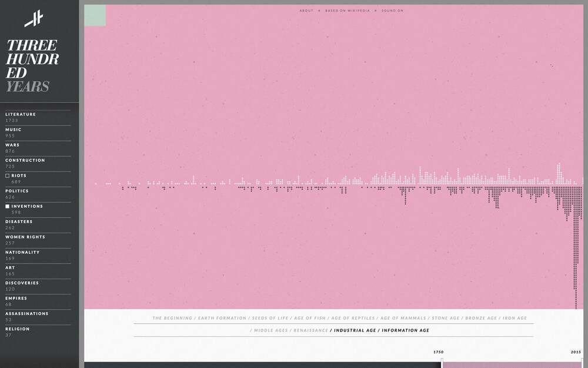Jump to the Information Age era
Screen dimensions: 588x368
(406, 330)
